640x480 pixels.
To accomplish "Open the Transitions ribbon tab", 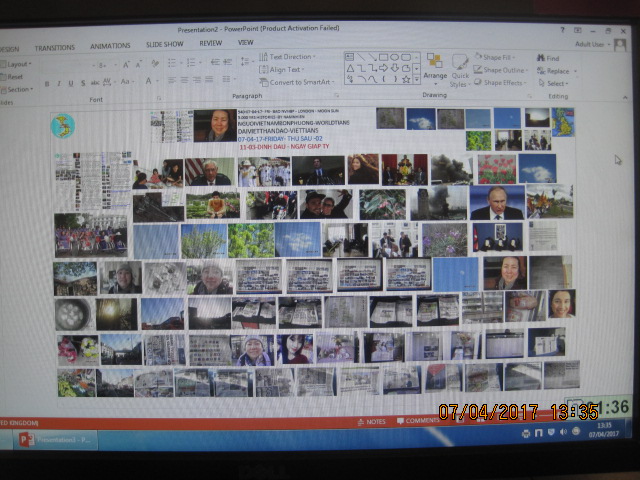I will coord(55,48).
